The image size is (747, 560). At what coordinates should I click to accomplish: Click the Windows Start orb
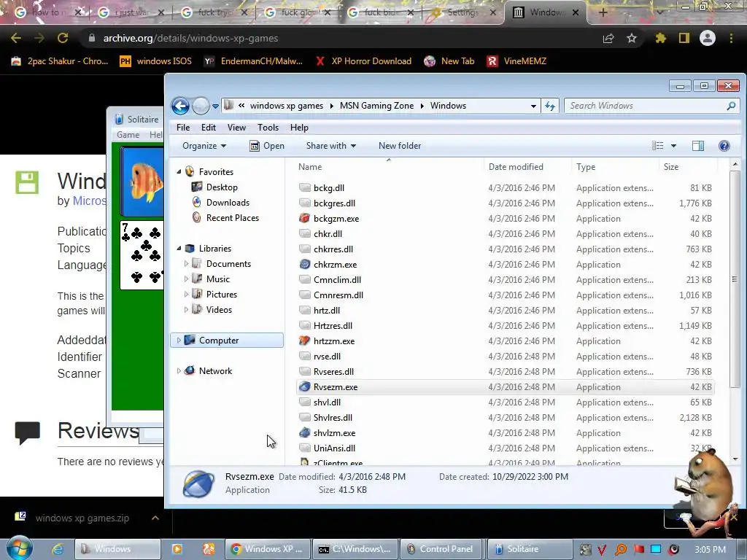(x=20, y=548)
